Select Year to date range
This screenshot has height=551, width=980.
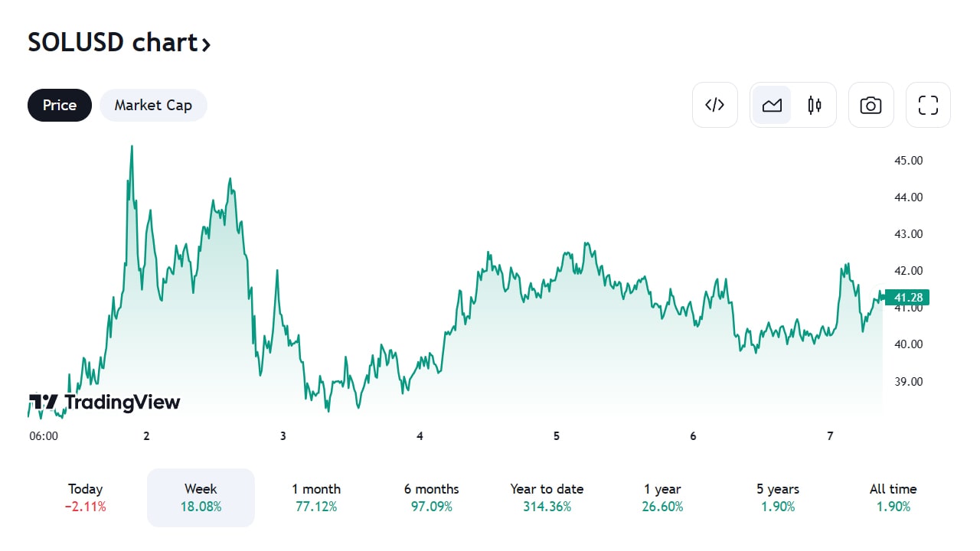click(547, 497)
